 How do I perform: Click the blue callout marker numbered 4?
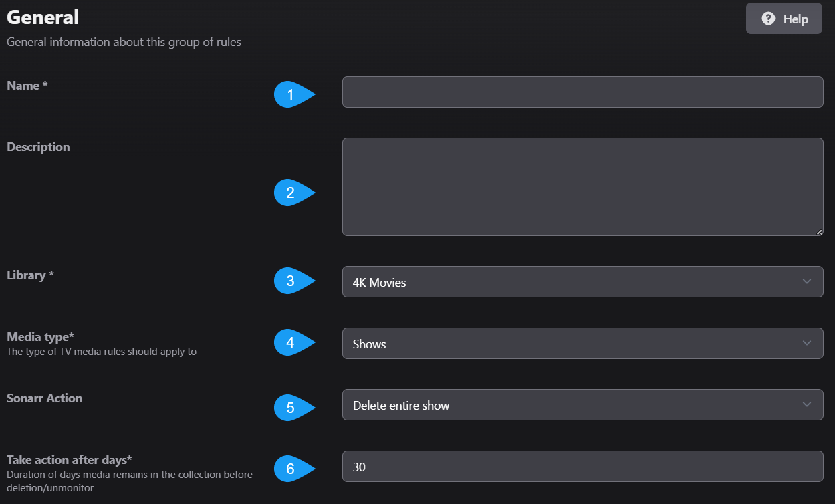(x=290, y=342)
